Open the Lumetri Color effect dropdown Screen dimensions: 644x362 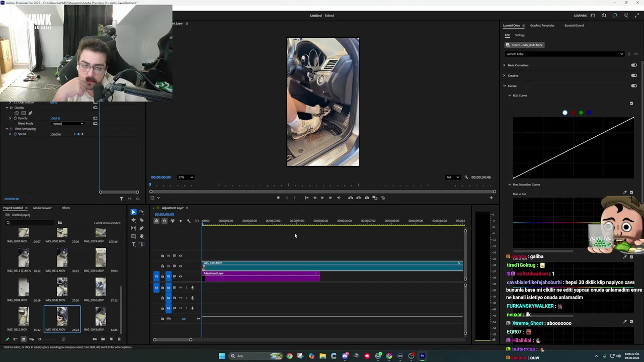(x=565, y=54)
